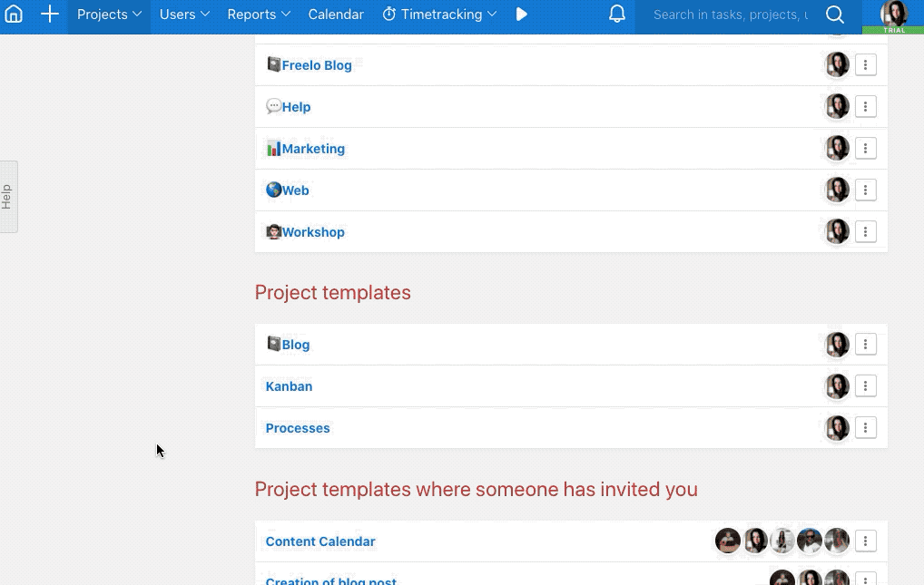924x585 pixels.
Task: Go to the home dashboard icon
Action: pos(14,15)
